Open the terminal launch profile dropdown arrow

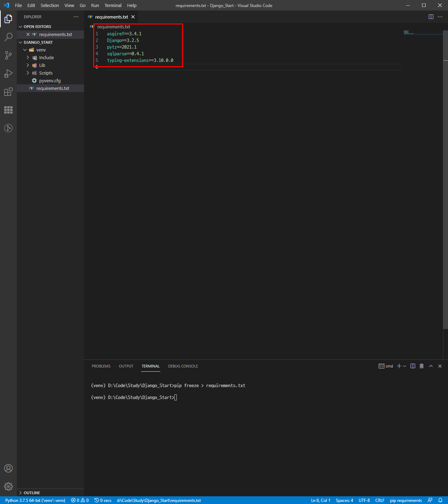point(405,366)
